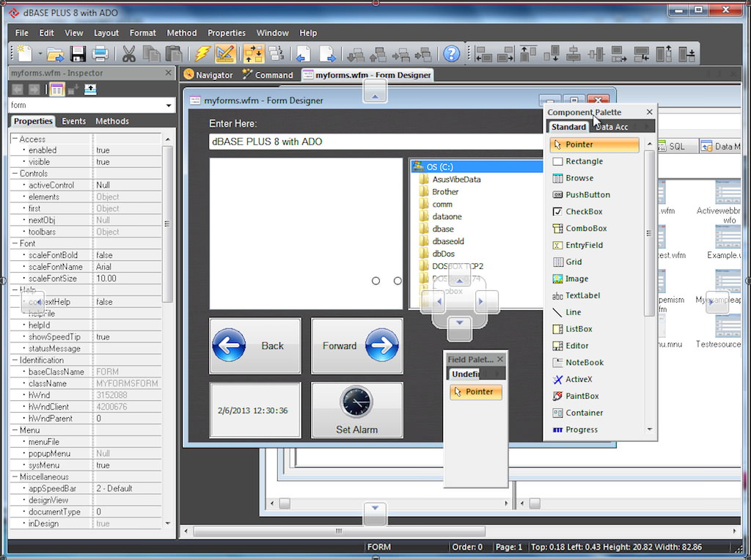
Task: Click the highlighted tab order arrows icon
Action: coord(253,54)
